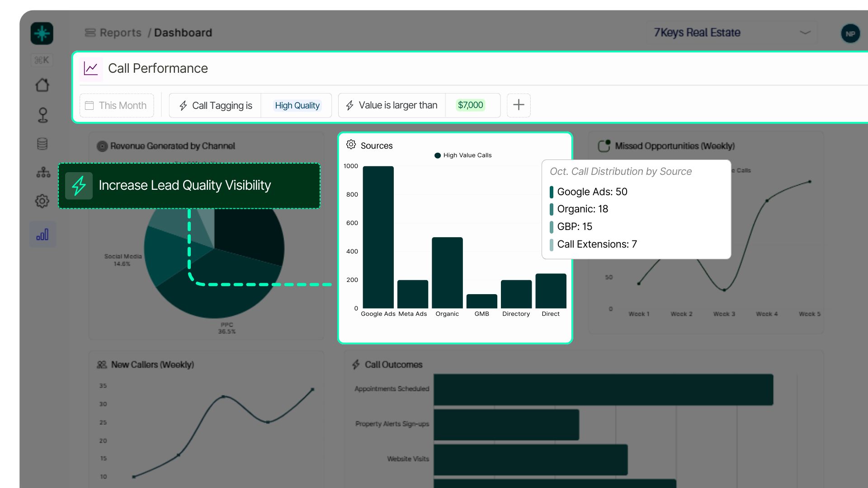Open the database stack sidebar icon
The image size is (868, 488).
(42, 144)
